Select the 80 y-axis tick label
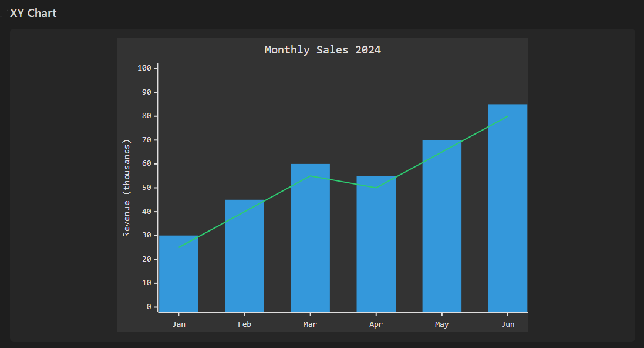 pyautogui.click(x=146, y=116)
